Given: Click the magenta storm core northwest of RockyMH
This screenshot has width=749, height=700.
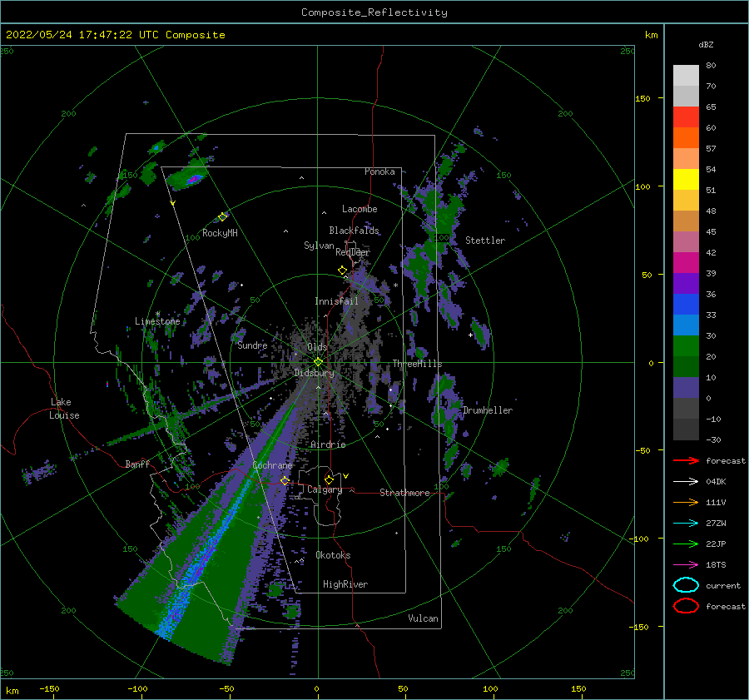Looking at the screenshot, I should coord(194,180).
